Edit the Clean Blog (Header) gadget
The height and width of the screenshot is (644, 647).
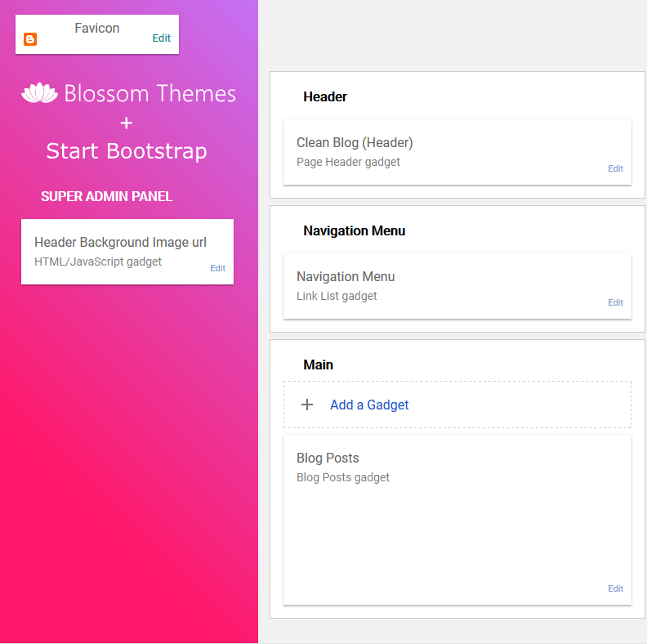tap(616, 168)
